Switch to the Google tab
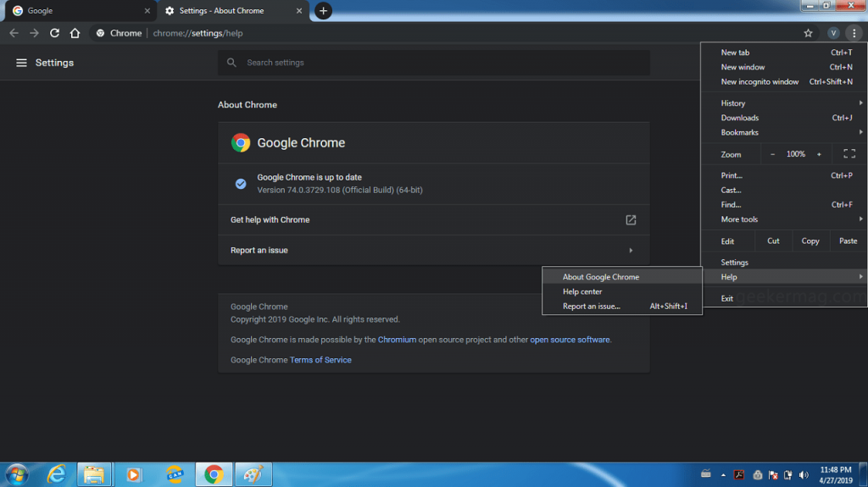The image size is (868, 487). point(81,10)
